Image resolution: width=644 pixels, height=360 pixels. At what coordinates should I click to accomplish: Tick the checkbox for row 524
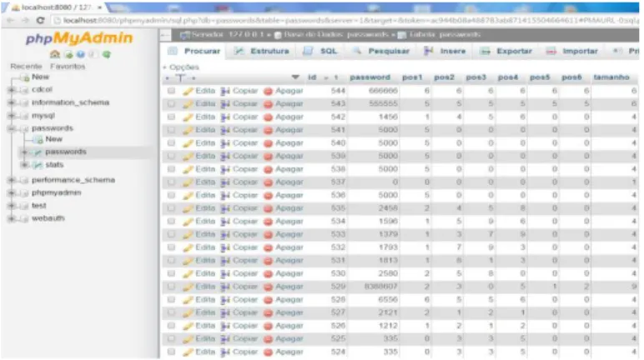pos(171,352)
